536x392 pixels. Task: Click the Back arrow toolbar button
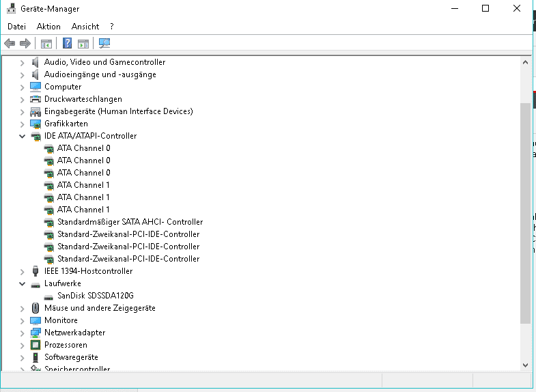pos(10,44)
